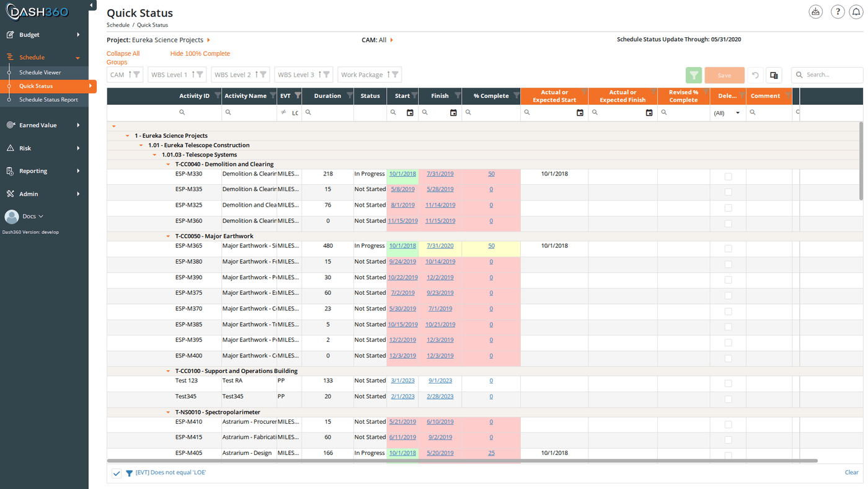Collapse the sidebar with the arrow icon
Screen dimensions: 868x489
[92, 6]
